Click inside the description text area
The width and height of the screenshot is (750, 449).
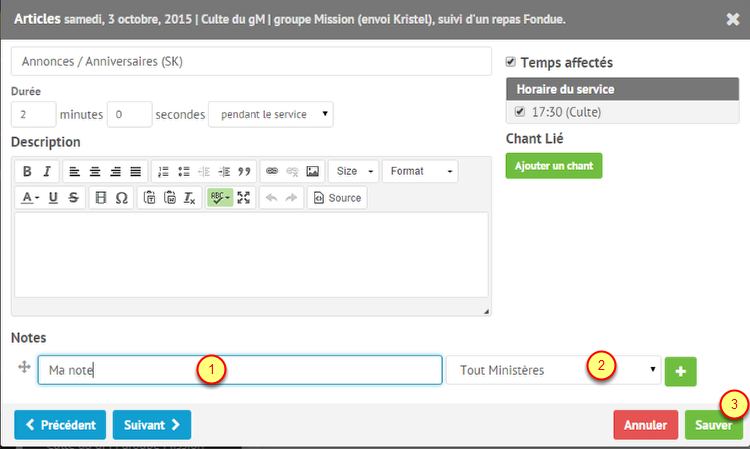point(251,255)
